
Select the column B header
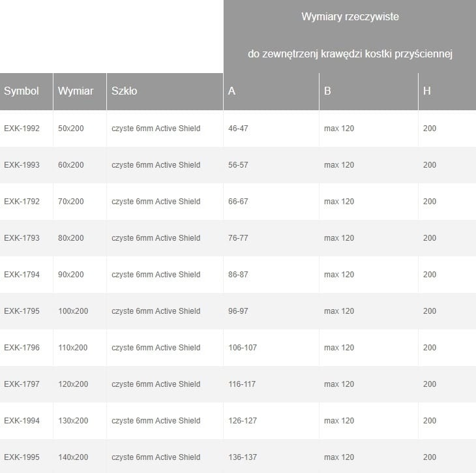coord(327,91)
